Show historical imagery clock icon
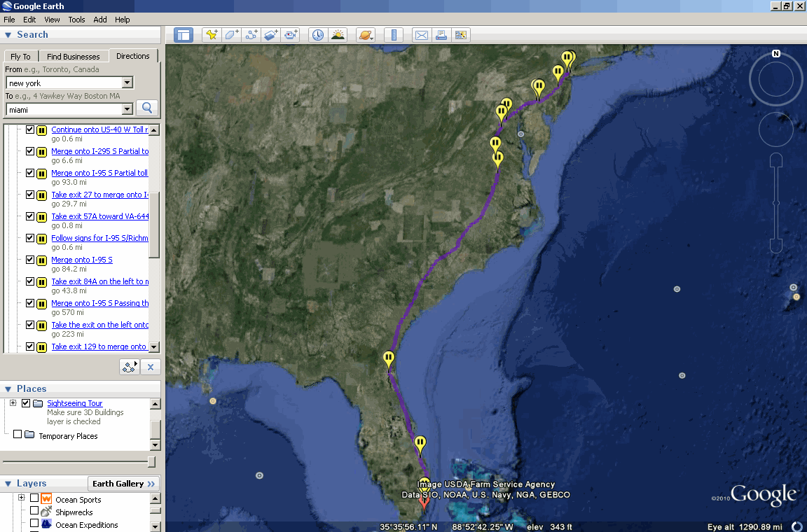 coord(318,35)
